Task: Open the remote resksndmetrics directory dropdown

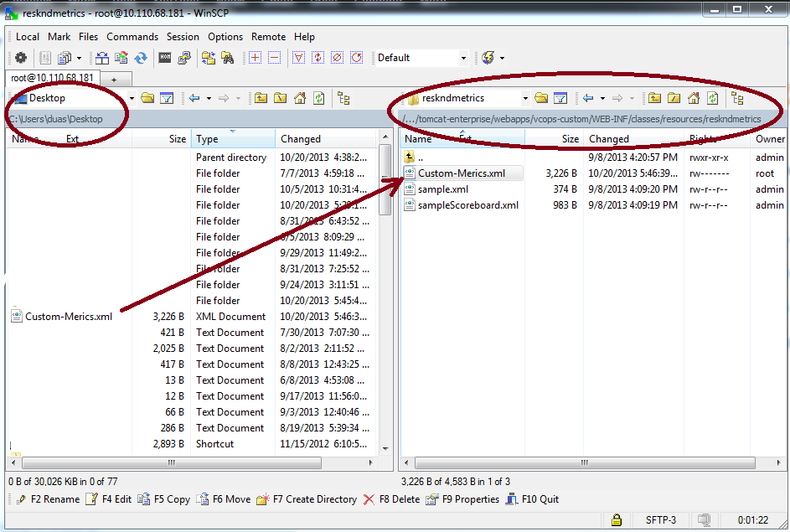Action: point(524,98)
